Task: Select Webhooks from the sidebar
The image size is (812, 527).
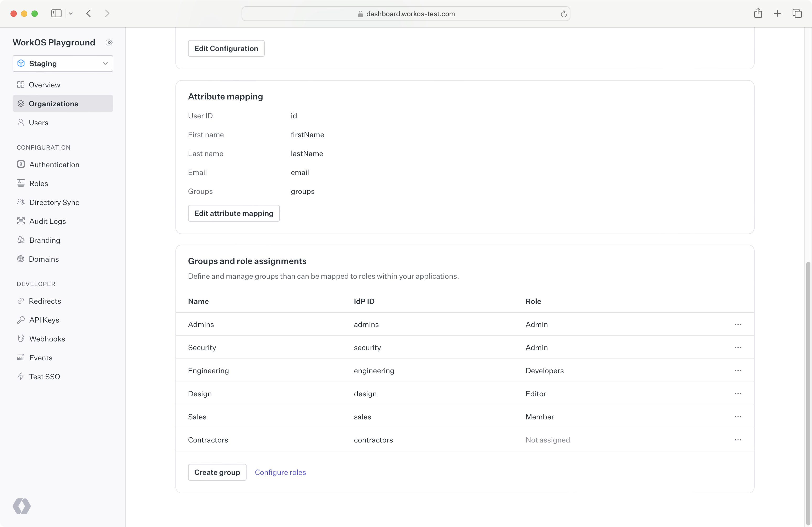Action: tap(47, 339)
